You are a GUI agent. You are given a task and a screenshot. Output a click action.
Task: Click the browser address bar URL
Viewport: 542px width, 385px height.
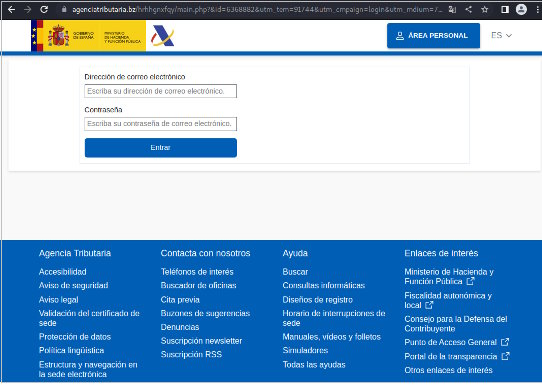click(x=257, y=10)
